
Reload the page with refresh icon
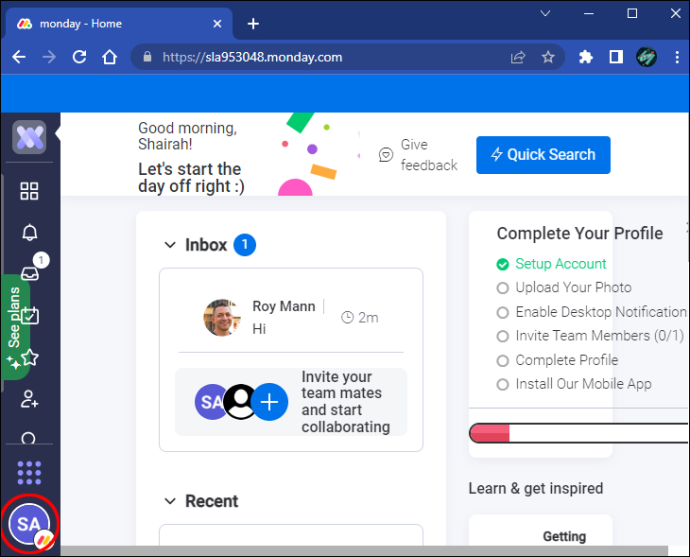[79, 57]
